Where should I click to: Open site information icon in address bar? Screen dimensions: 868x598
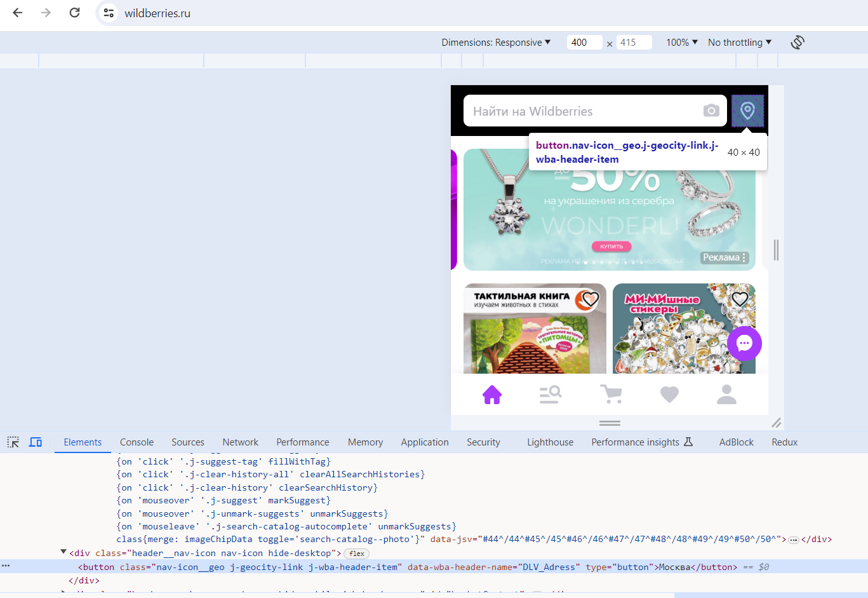(109, 13)
